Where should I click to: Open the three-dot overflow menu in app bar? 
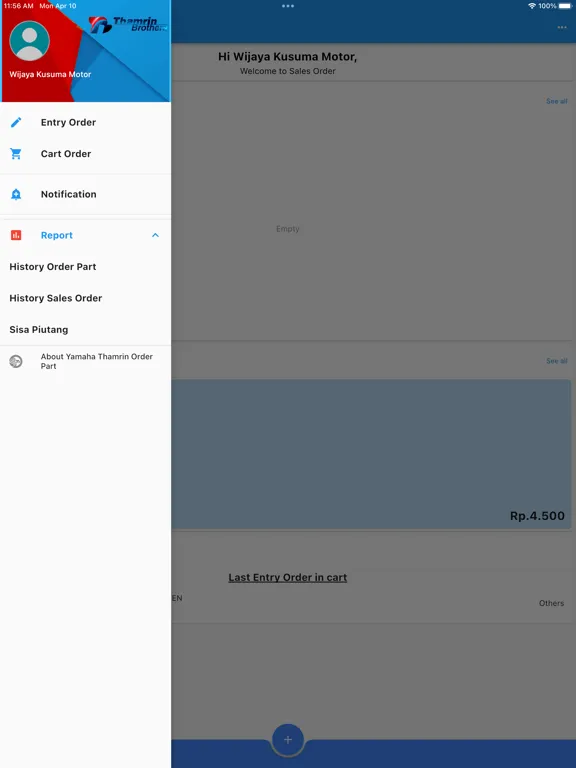(x=562, y=27)
